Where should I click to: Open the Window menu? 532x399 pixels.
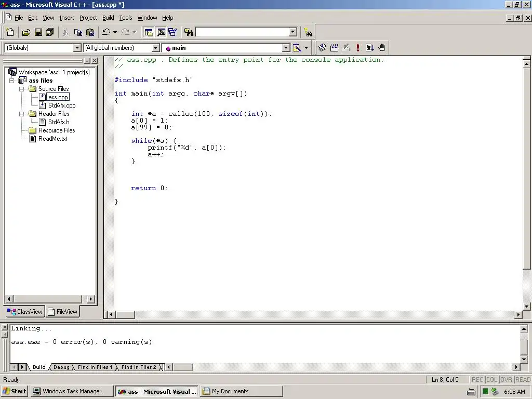tap(147, 18)
